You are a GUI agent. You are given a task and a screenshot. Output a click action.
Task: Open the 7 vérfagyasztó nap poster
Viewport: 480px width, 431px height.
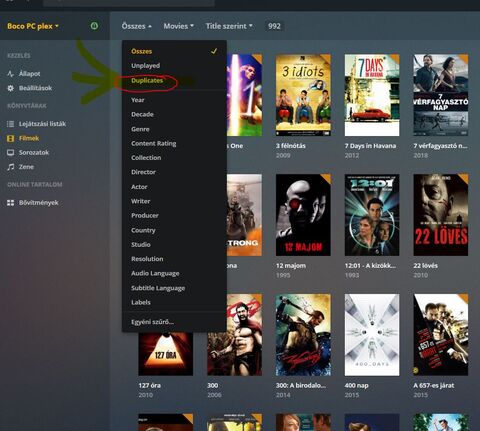click(x=441, y=95)
